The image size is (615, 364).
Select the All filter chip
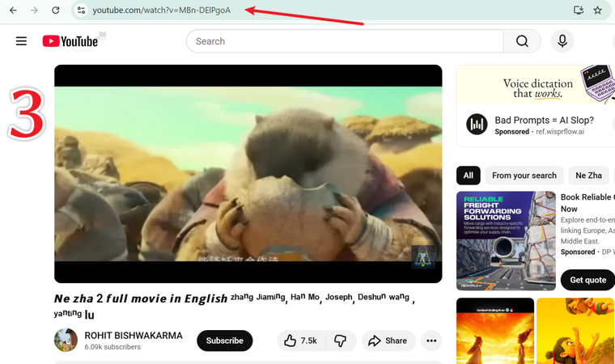[469, 176]
